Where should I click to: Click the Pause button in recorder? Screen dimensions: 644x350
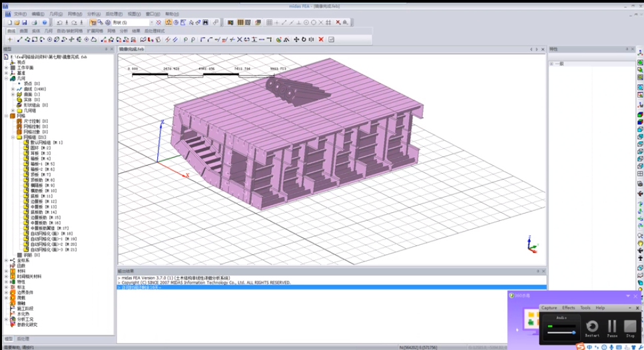[x=611, y=326]
